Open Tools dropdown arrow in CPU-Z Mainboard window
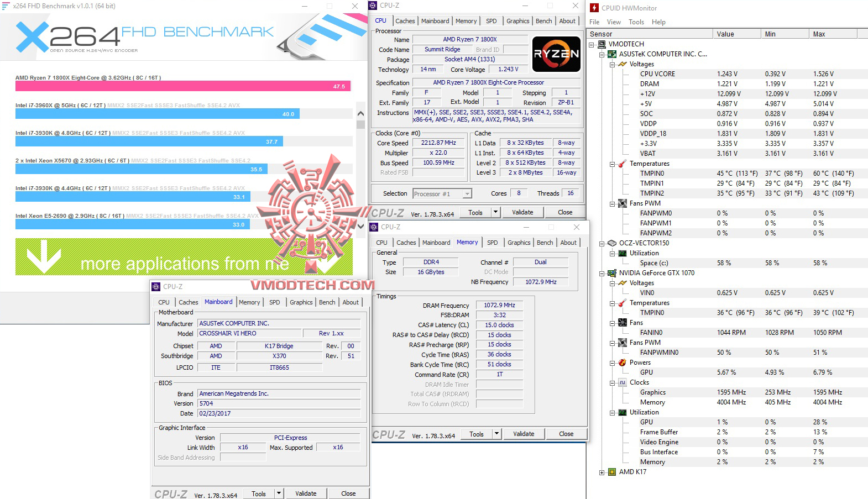This screenshot has width=868, height=499. (279, 493)
